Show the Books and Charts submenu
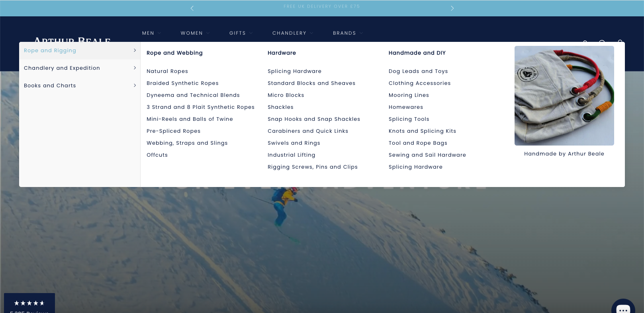 80,86
